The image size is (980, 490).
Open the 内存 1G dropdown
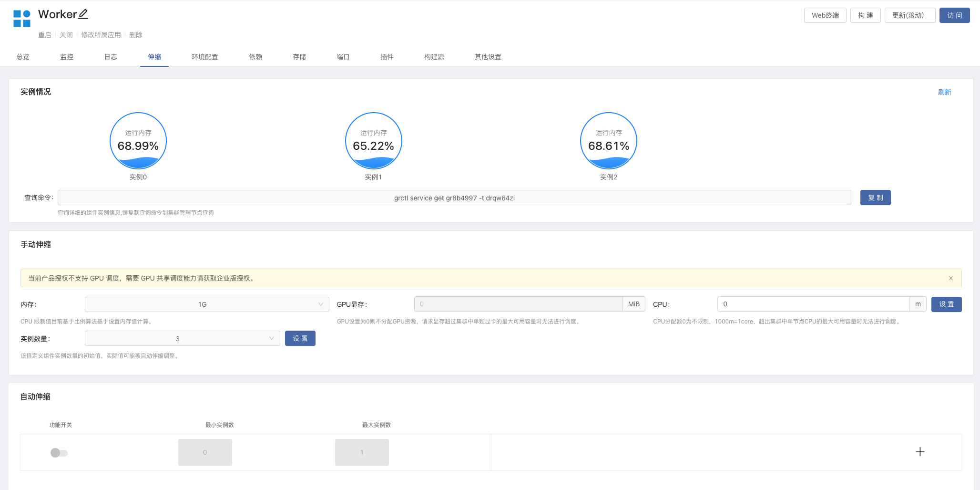coord(206,304)
